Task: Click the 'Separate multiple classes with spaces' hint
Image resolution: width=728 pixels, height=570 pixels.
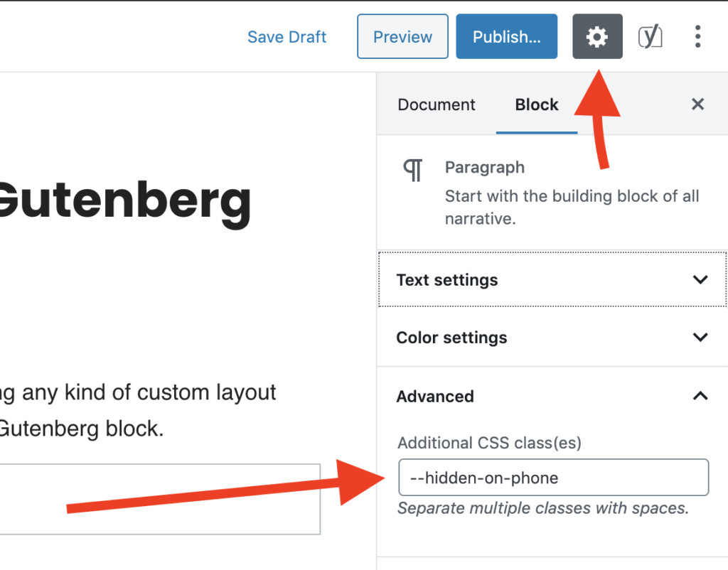Action: [x=543, y=509]
